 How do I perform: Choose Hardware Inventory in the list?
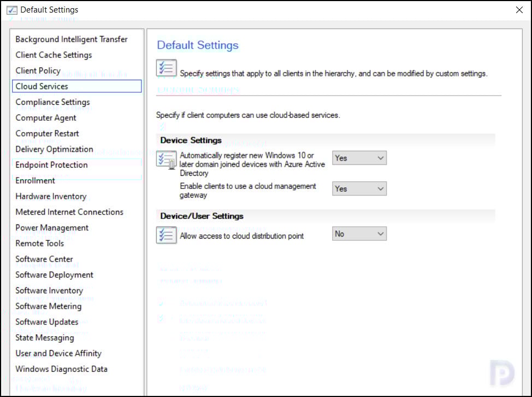tap(76, 197)
